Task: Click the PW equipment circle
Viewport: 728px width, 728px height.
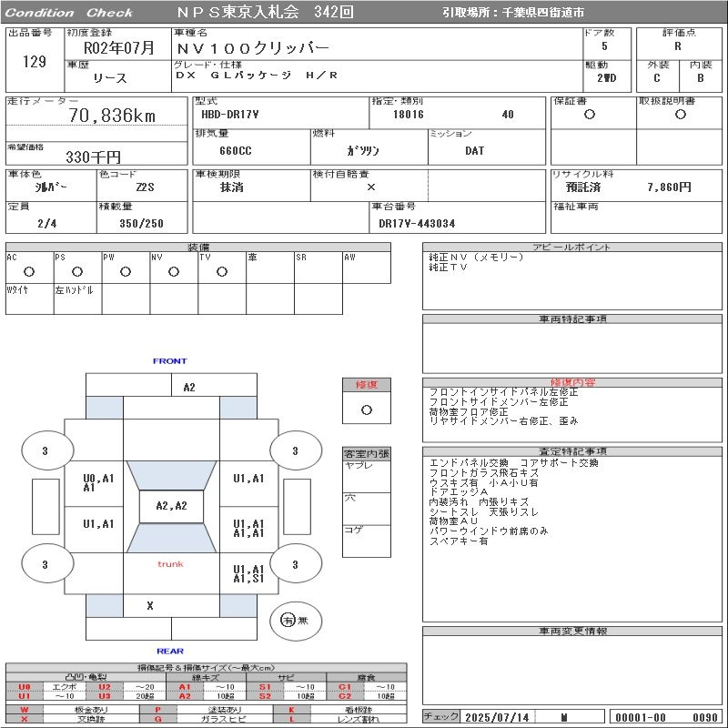Action: point(126,271)
